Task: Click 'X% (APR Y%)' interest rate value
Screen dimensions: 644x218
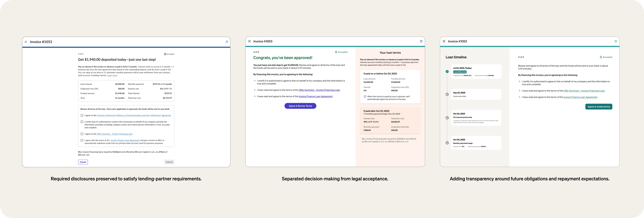Action: pos(166,89)
